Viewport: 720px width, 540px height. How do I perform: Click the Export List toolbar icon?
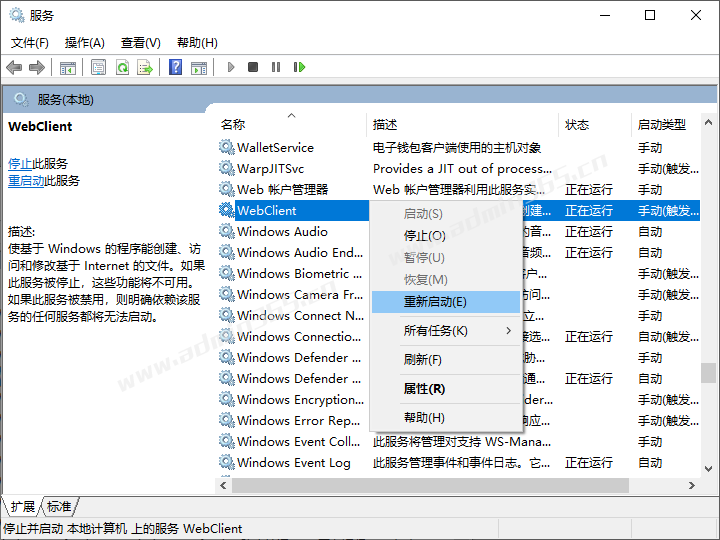click(145, 68)
